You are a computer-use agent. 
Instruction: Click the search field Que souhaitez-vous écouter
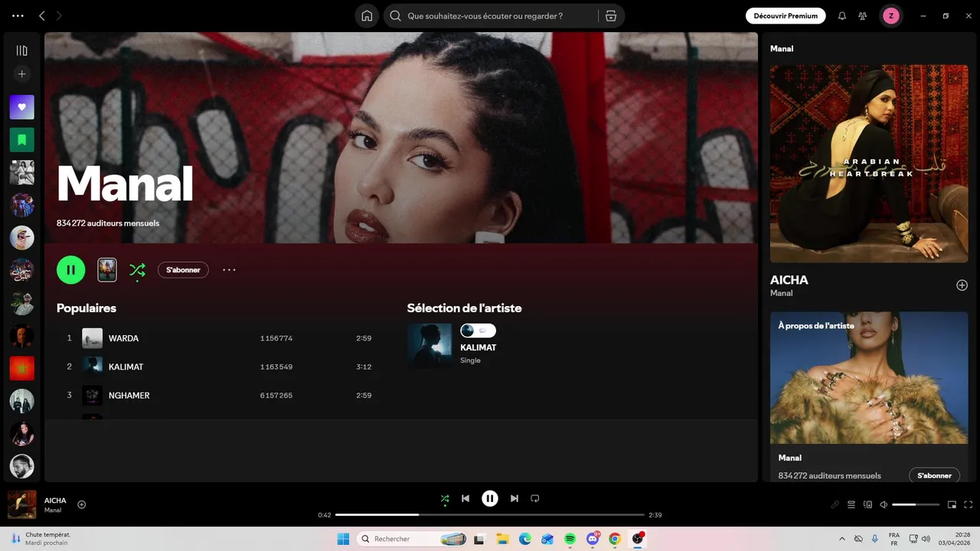point(501,16)
